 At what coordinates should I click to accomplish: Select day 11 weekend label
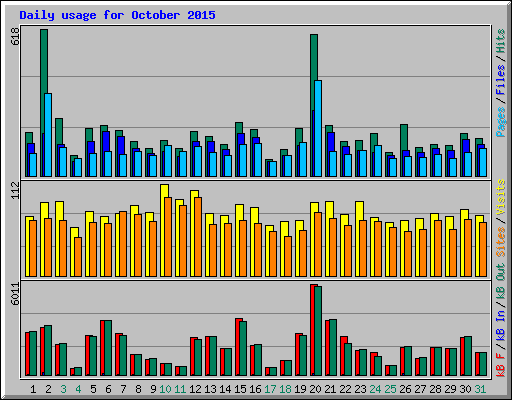point(180,389)
